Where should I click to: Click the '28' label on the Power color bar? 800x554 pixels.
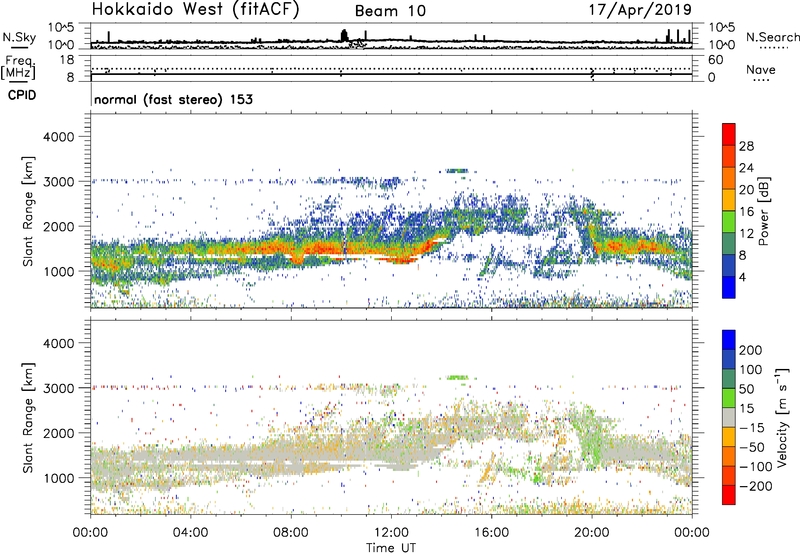pyautogui.click(x=746, y=146)
